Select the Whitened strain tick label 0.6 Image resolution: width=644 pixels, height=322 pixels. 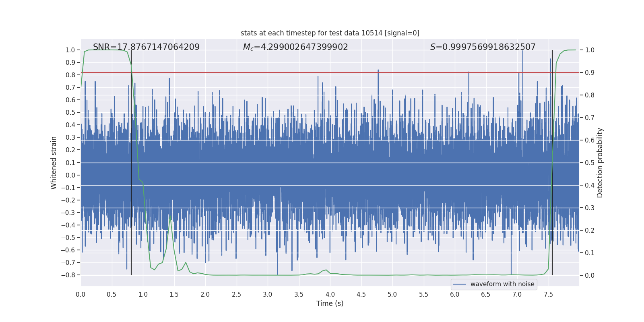[x=70, y=100]
